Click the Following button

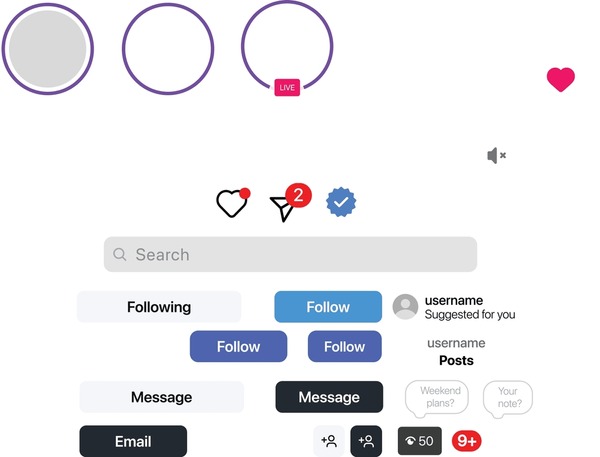tap(159, 307)
